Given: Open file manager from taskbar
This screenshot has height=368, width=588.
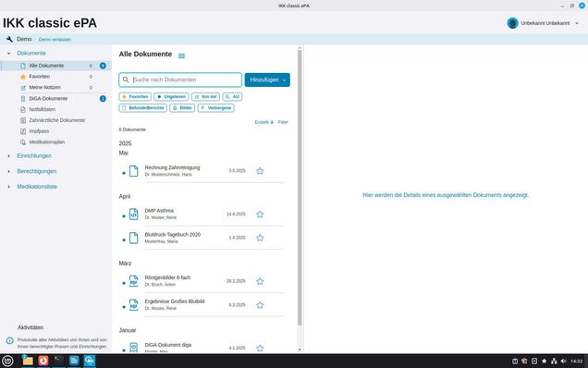Looking at the screenshot, I should click(x=28, y=361).
